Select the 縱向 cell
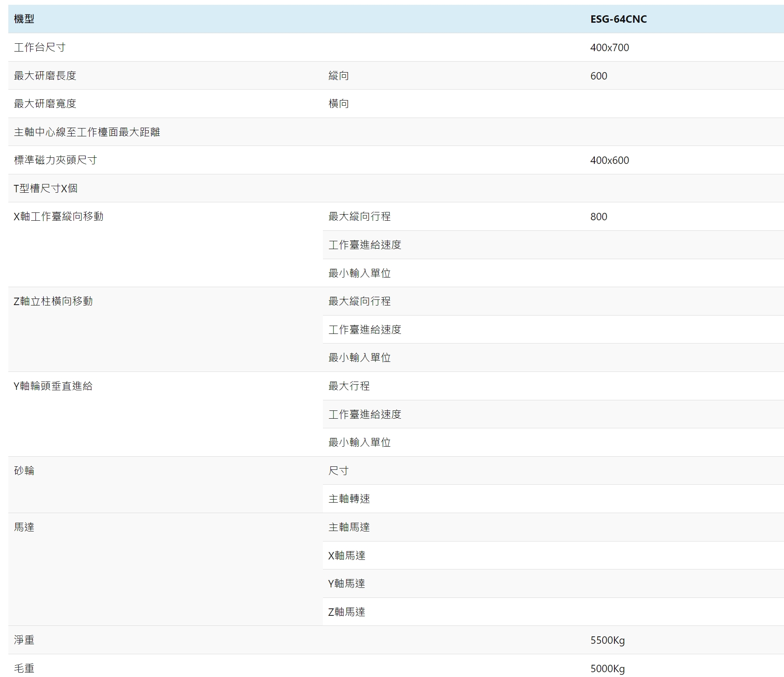The width and height of the screenshot is (784, 677). 339,76
